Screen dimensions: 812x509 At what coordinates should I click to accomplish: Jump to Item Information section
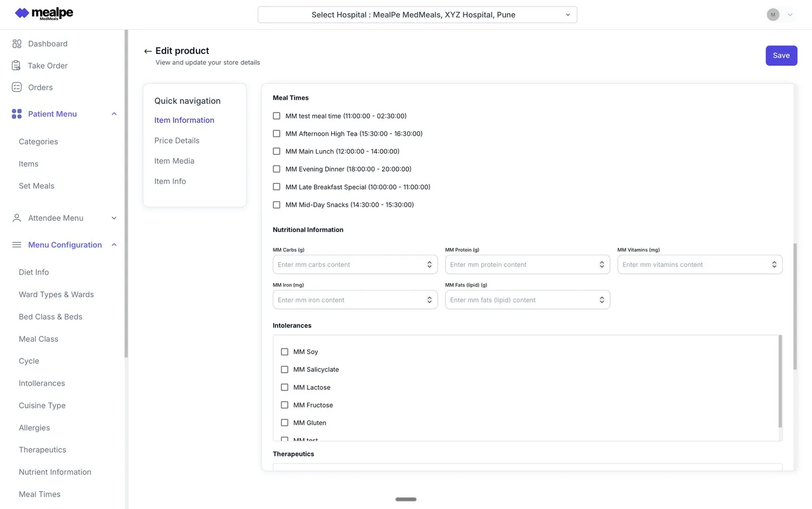(x=184, y=120)
